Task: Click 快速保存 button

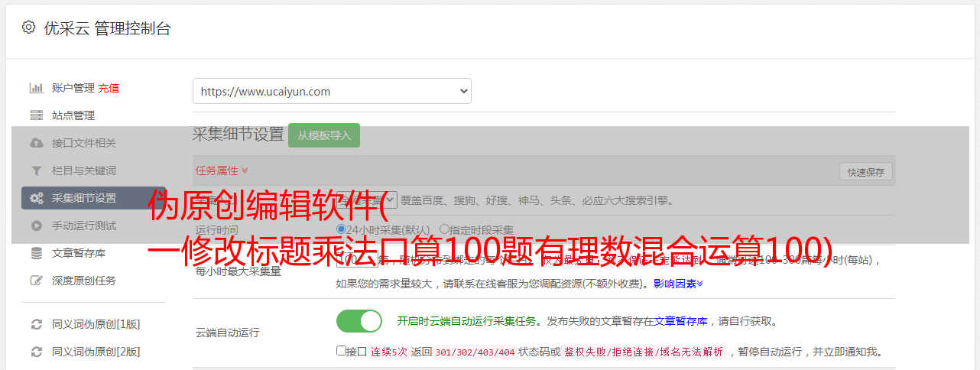Action: (x=866, y=172)
